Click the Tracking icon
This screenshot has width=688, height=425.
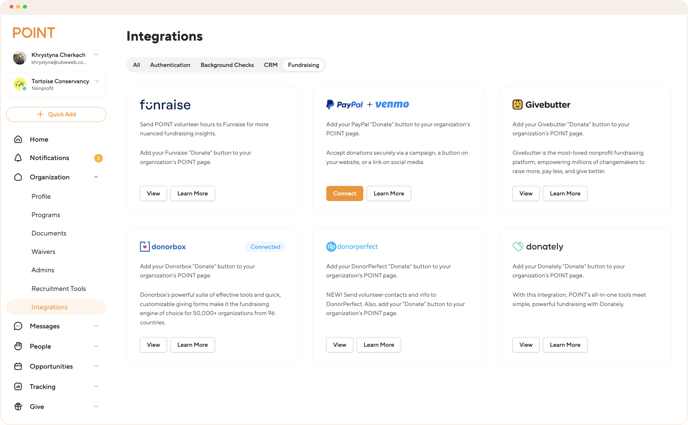[18, 386]
